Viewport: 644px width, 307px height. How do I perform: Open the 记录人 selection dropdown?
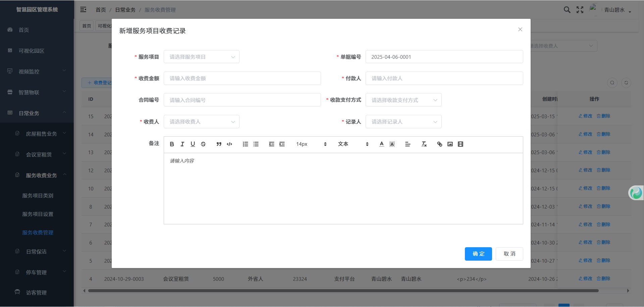[x=403, y=122]
